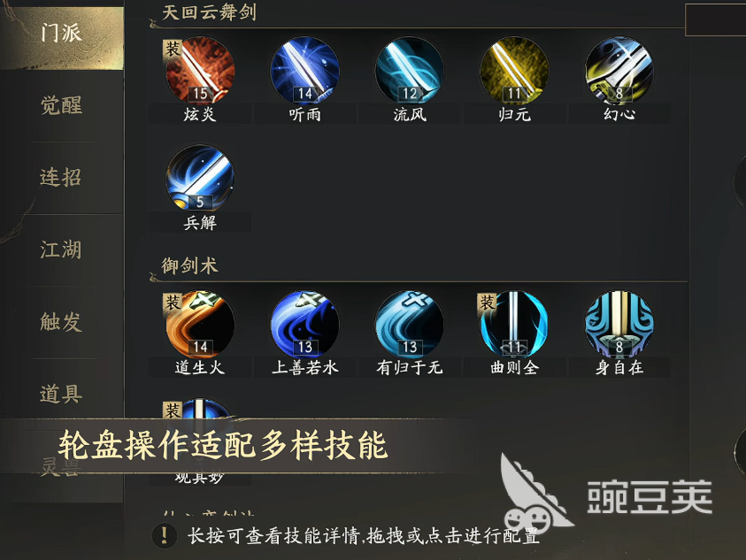
Task: Switch to the 江湖 tab
Action: 62,249
